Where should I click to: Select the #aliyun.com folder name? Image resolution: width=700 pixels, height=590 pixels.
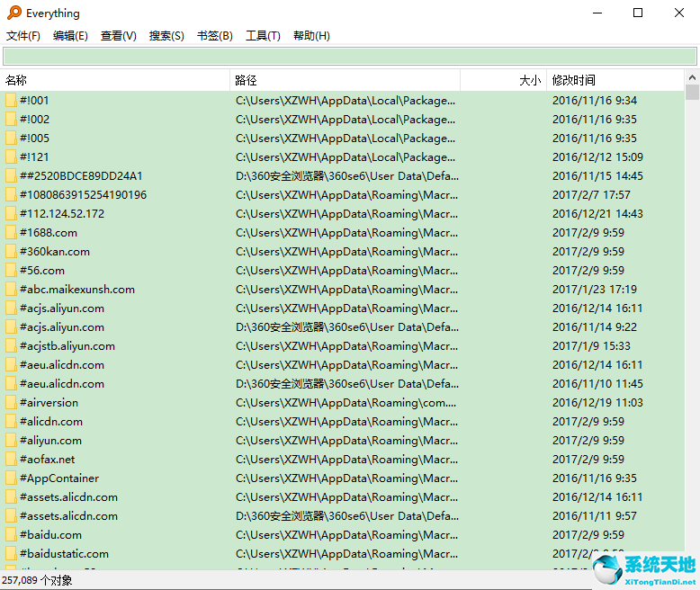[x=50, y=441]
